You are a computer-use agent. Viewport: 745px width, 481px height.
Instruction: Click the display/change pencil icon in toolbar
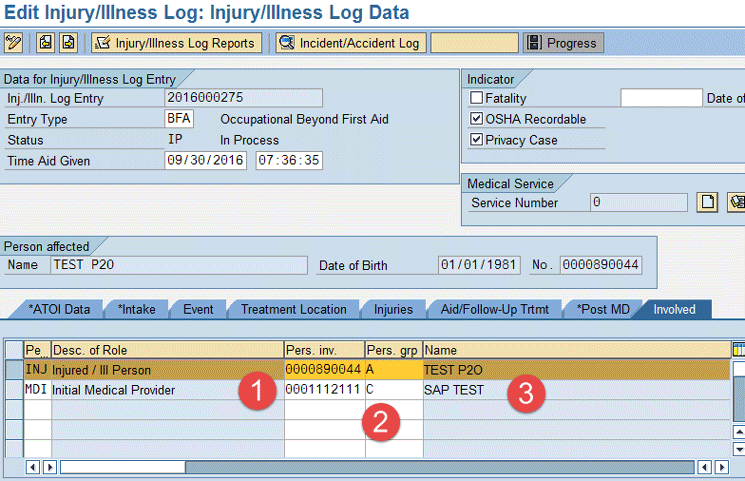13,43
